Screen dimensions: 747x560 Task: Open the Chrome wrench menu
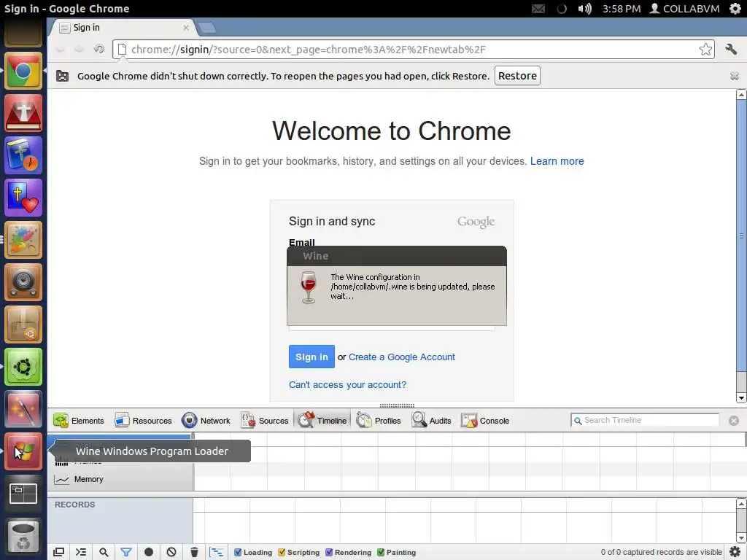click(x=731, y=49)
